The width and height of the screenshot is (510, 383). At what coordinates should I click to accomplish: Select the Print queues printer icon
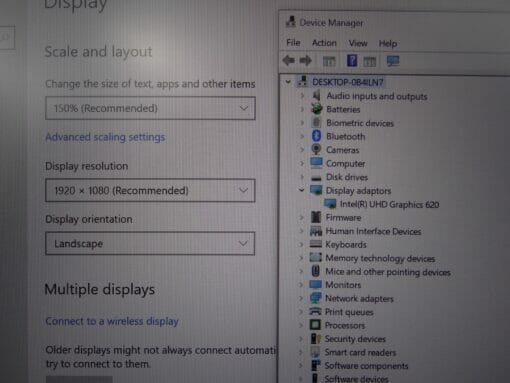pos(315,312)
